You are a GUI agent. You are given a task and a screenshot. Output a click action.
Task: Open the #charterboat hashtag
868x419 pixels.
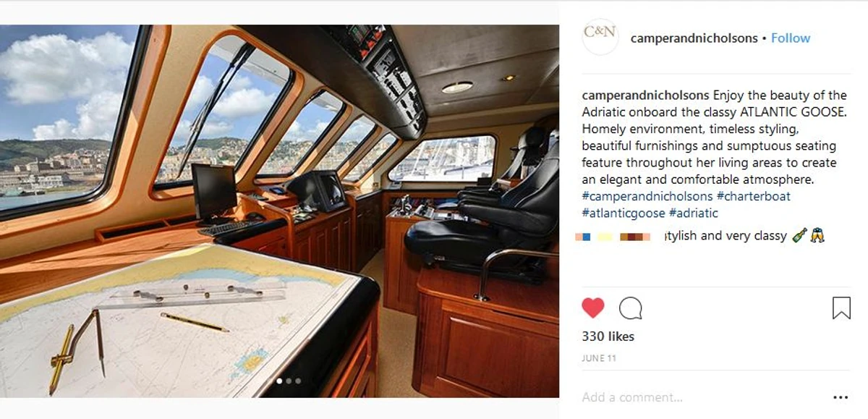pos(754,196)
